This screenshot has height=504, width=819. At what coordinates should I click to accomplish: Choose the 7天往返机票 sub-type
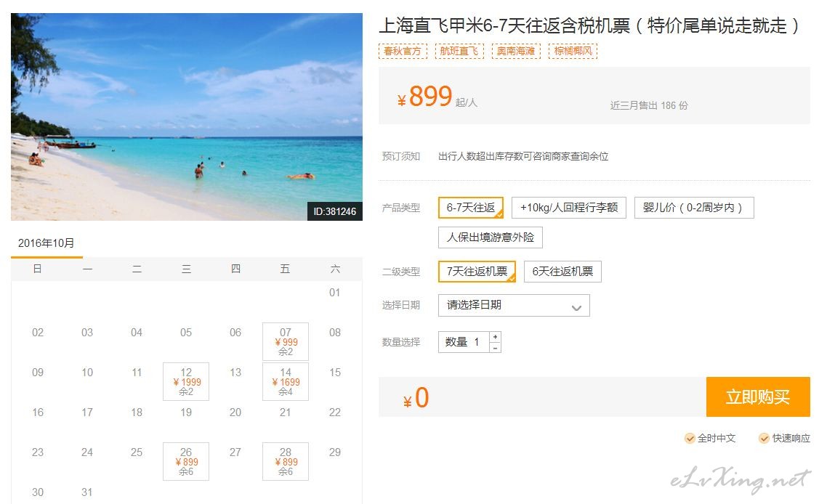click(477, 272)
